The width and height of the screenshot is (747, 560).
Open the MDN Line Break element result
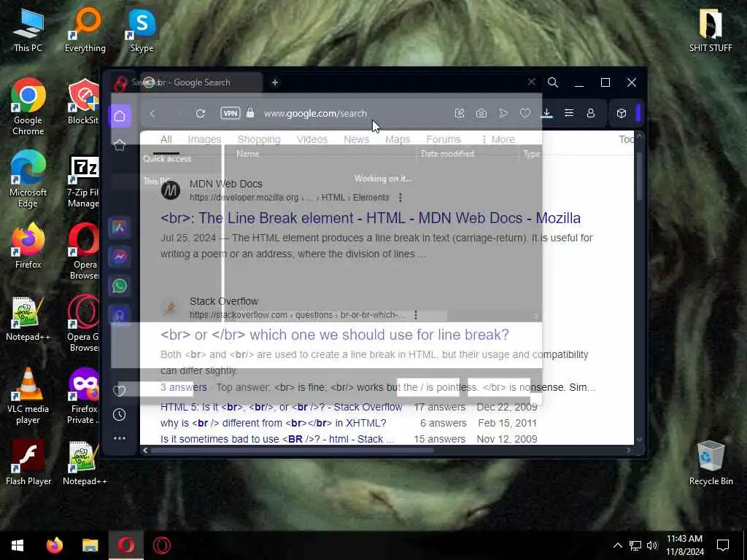(x=371, y=218)
